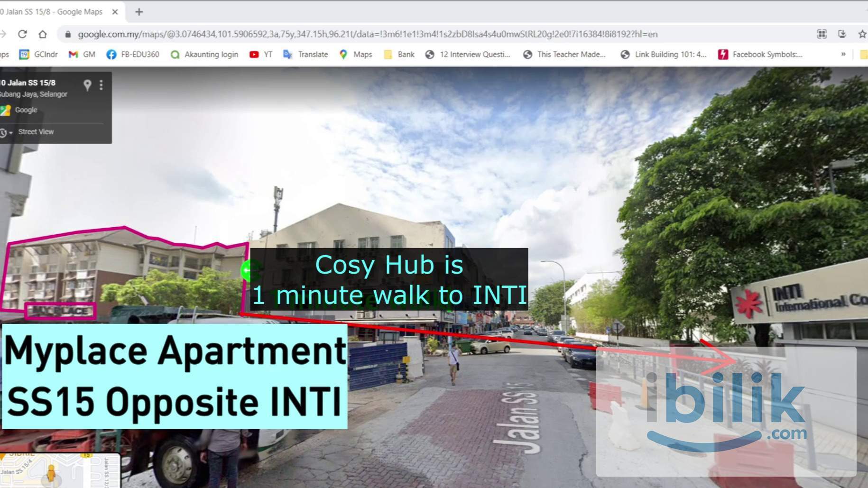The height and width of the screenshot is (488, 868).
Task: Expand the Street View date history dropdown
Action: pyautogui.click(x=7, y=133)
